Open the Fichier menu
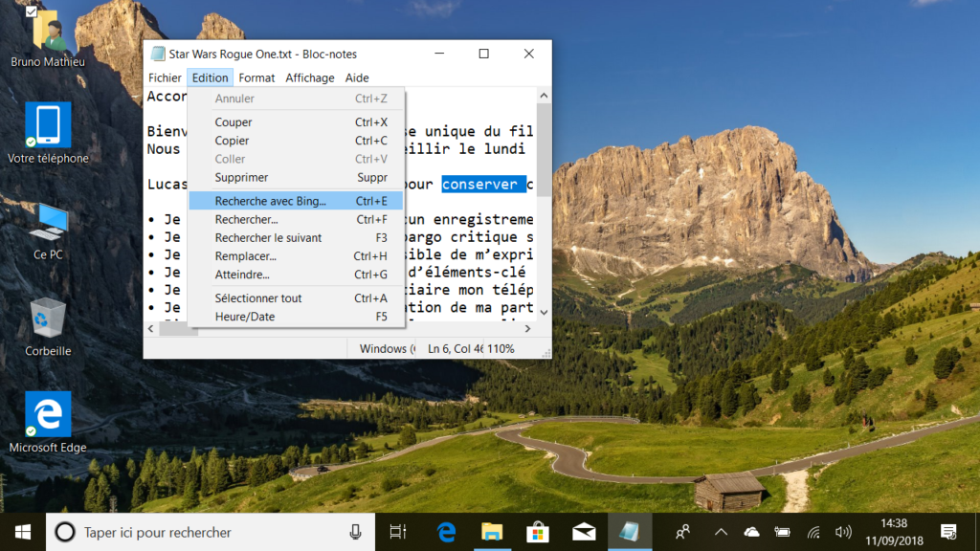This screenshot has width=980, height=551. pyautogui.click(x=165, y=78)
